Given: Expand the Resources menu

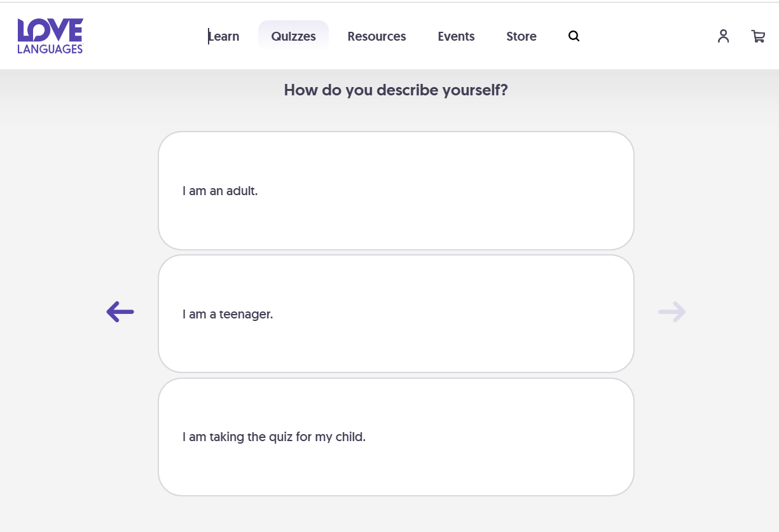Looking at the screenshot, I should 376,36.
